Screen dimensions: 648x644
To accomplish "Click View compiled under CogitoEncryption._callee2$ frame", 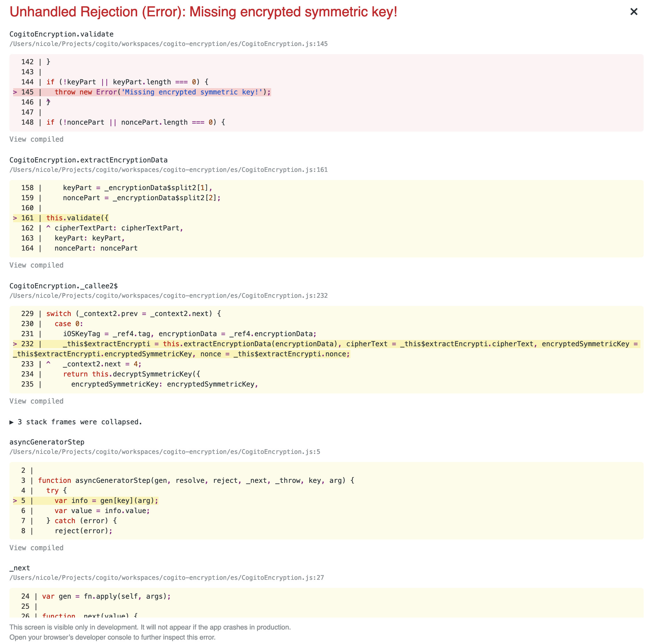I will pos(36,401).
